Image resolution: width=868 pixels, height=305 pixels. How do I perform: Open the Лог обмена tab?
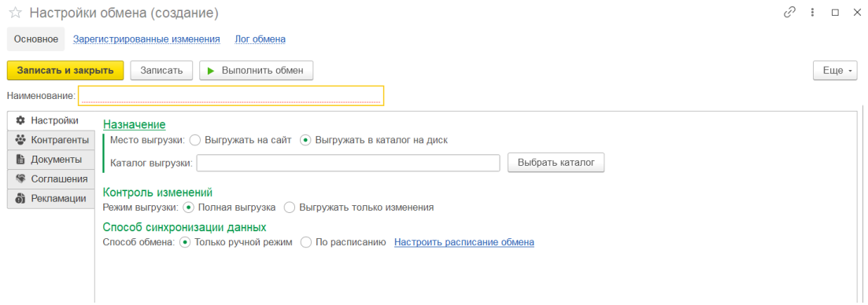[x=260, y=39]
